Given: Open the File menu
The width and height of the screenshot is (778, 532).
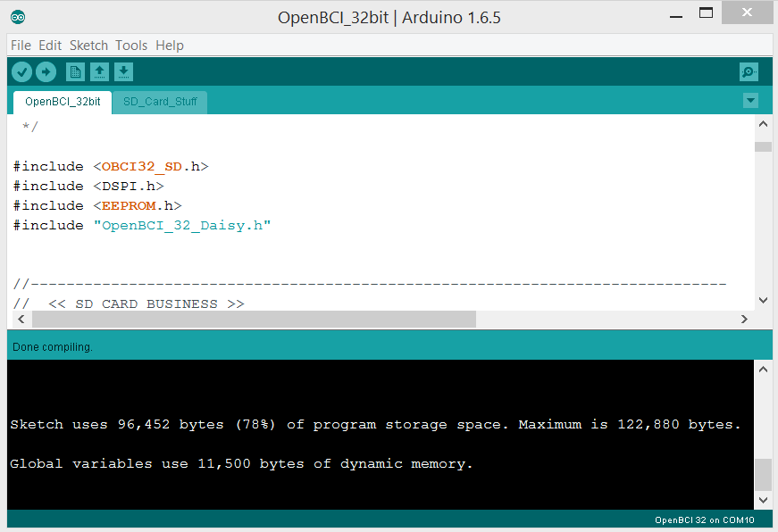Looking at the screenshot, I should (x=21, y=46).
